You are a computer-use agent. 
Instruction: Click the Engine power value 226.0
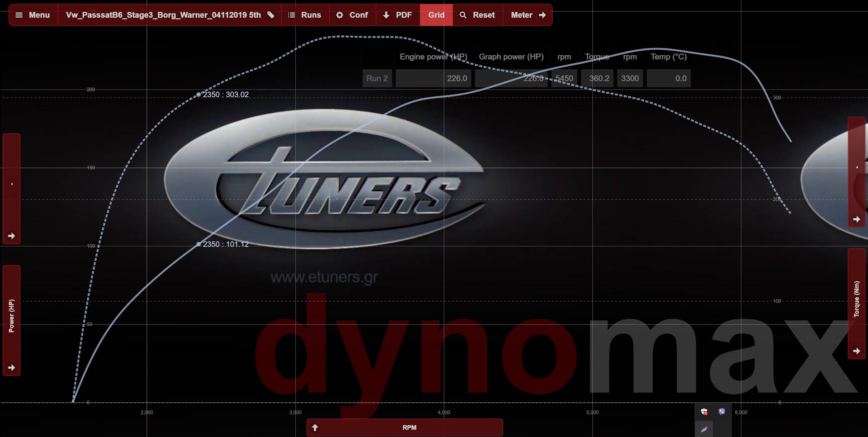point(434,78)
